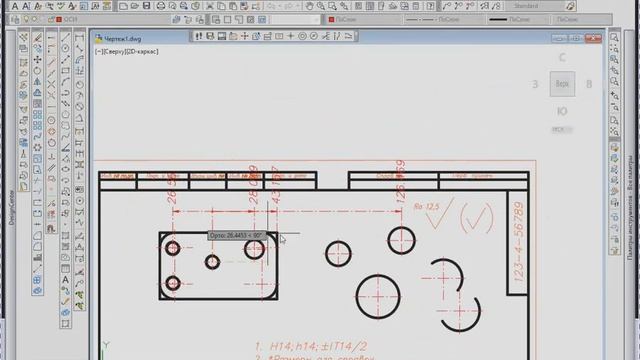The width and height of the screenshot is (640, 360).
Task: Open Plot Preview
Action: (x=172, y=6)
